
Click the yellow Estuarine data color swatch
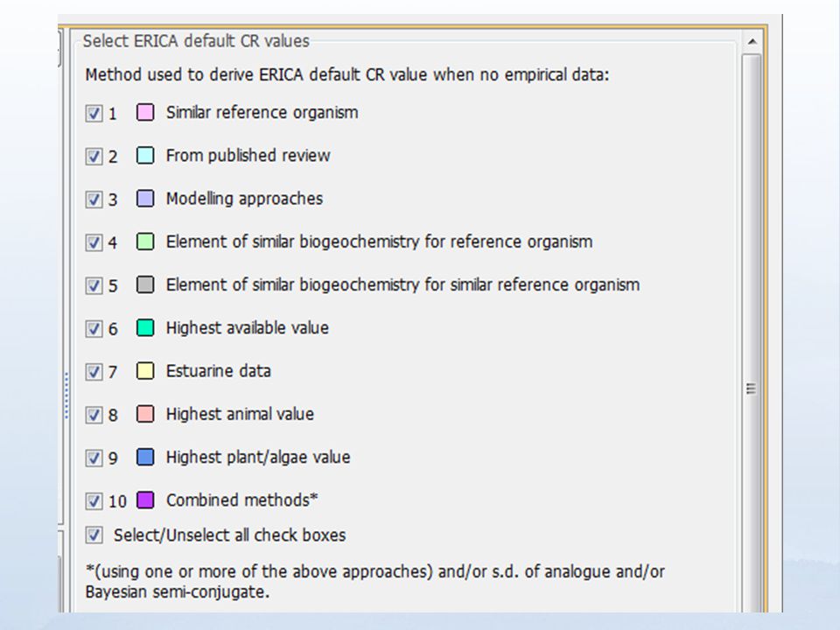[x=145, y=371]
